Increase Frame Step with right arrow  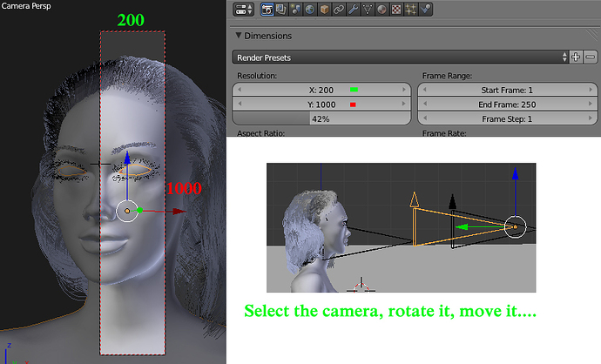[x=591, y=118]
